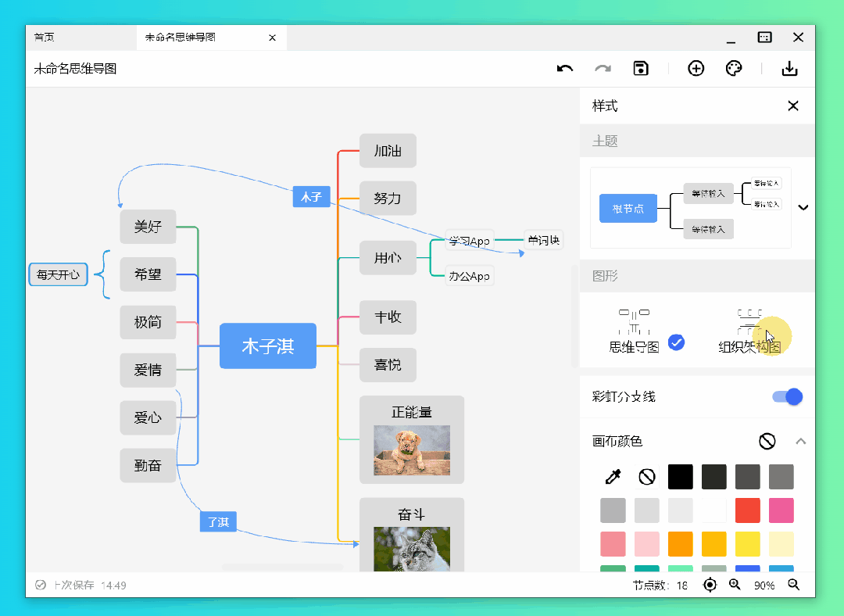Click the plus icon to add a node
This screenshot has width=844, height=616.
click(696, 69)
